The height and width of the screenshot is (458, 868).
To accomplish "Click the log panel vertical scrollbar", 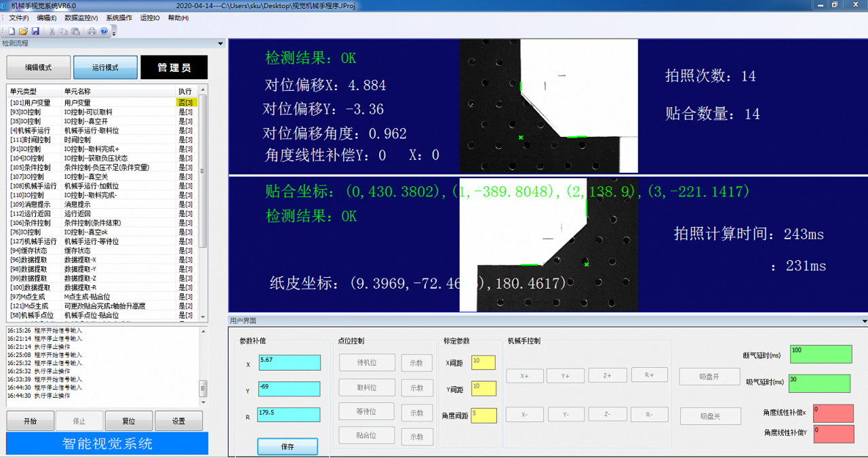I will click(203, 366).
